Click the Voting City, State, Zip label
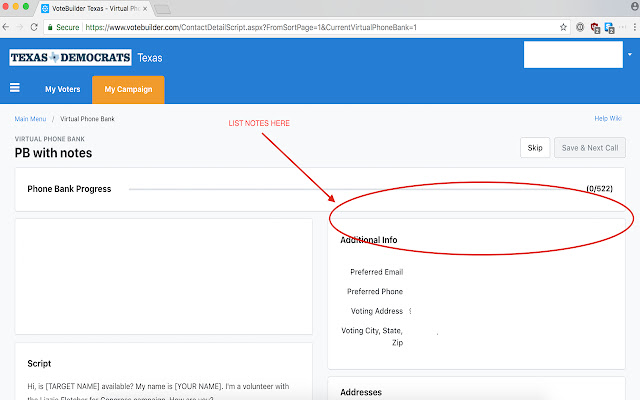Screen dimensions: 640x400 [x=372, y=336]
